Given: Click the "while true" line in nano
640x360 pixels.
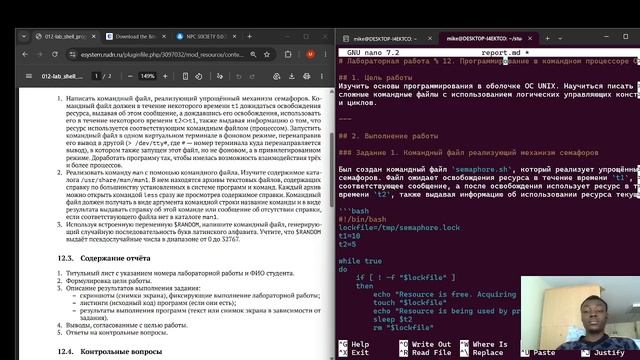Looking at the screenshot, I should point(360,261).
